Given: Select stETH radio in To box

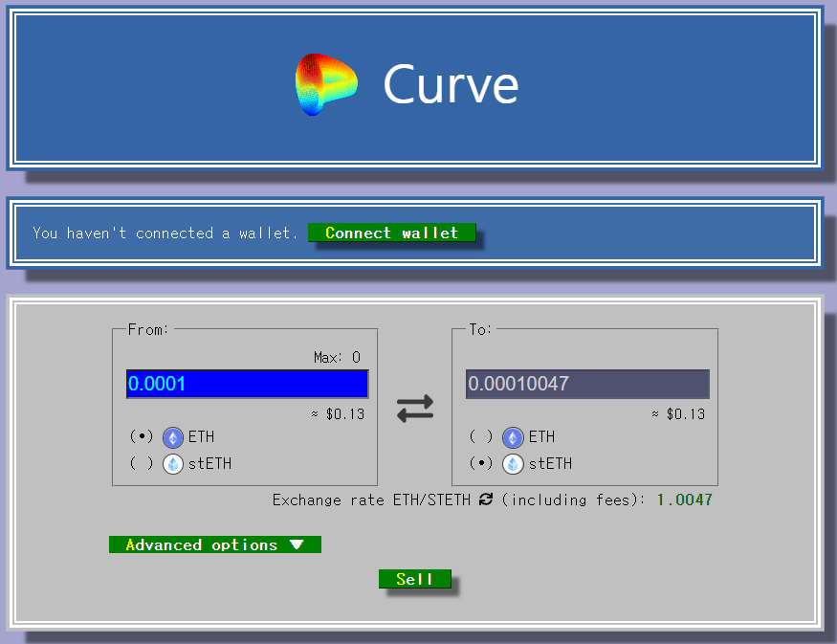Looking at the screenshot, I should click(x=481, y=463).
